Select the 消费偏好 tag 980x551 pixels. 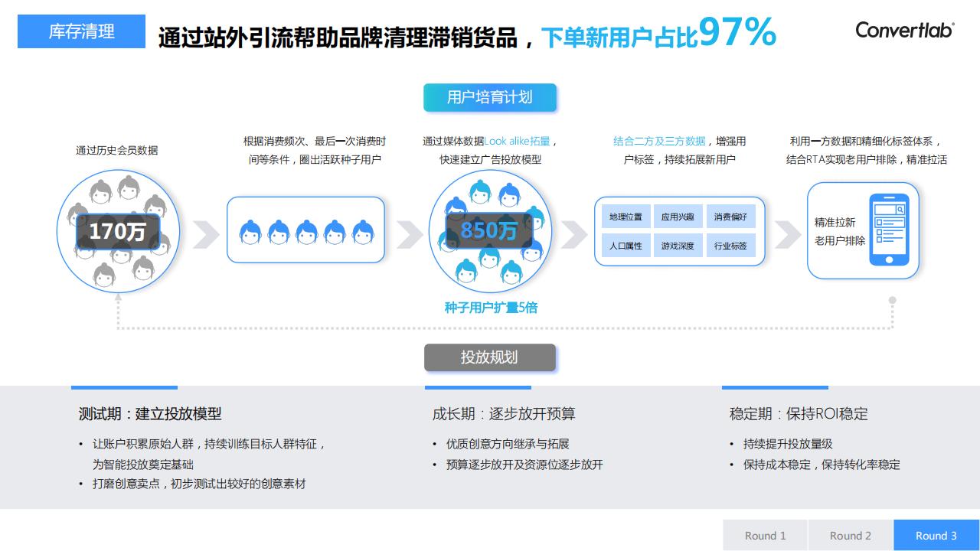pyautogui.click(x=730, y=217)
